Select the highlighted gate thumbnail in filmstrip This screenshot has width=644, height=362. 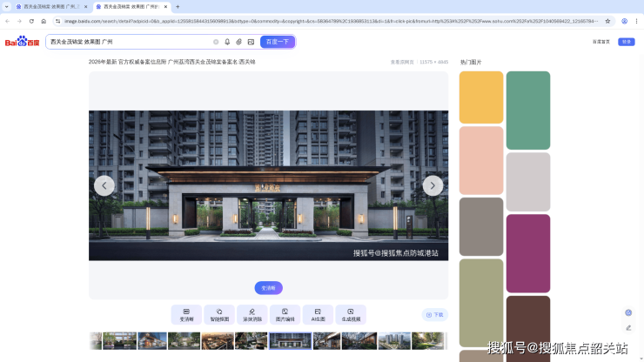[290, 341]
